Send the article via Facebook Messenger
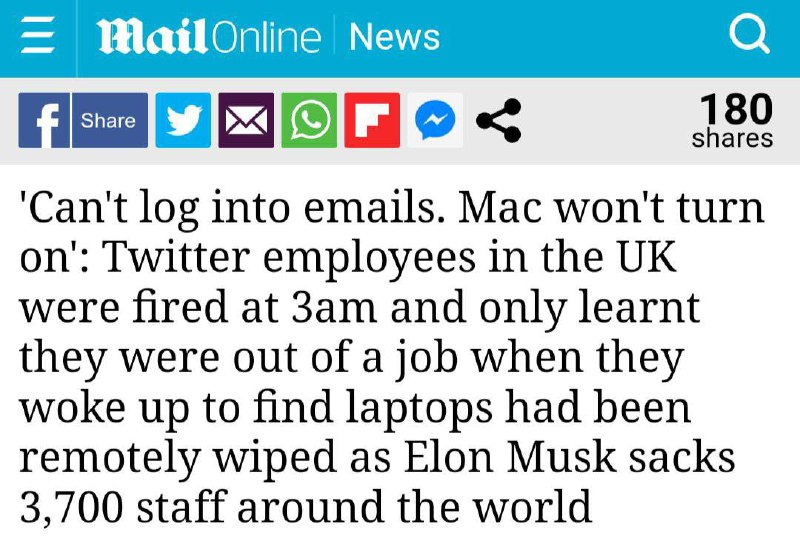 point(432,121)
